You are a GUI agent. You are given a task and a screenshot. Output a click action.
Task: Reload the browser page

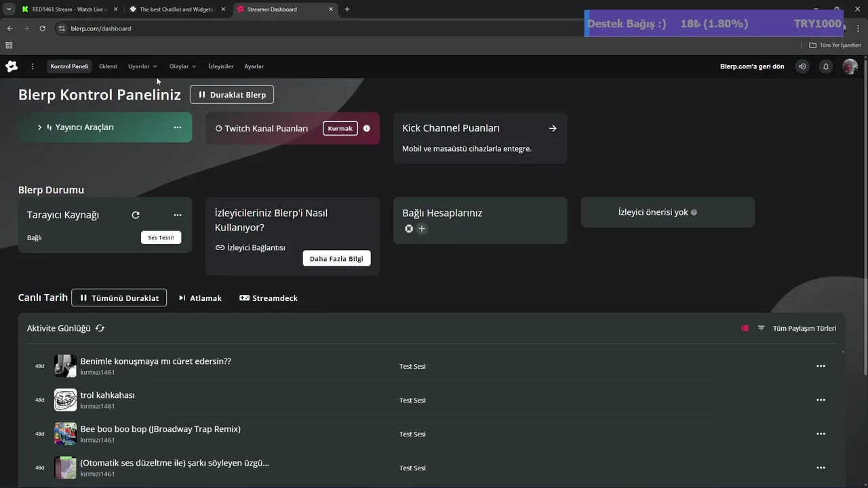point(42,28)
